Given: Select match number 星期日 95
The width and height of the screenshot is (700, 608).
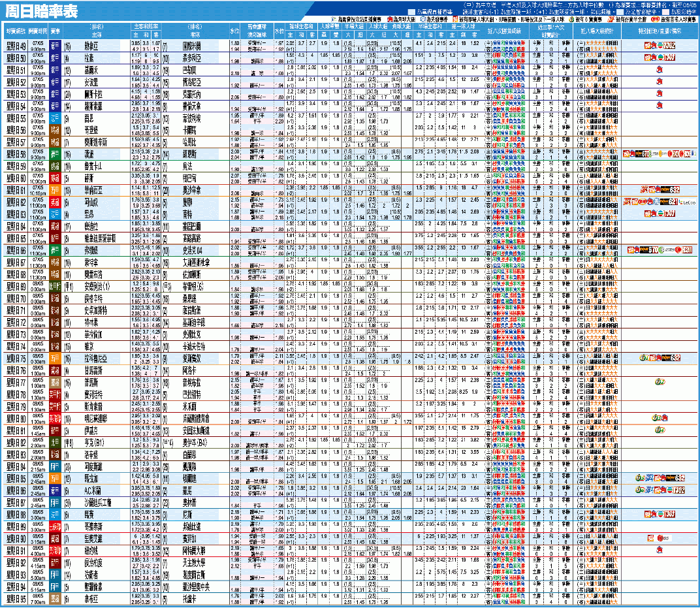Looking at the screenshot, I should 16,599.
